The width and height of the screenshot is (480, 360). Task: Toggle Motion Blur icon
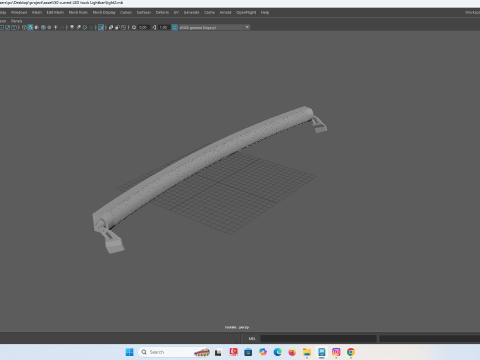(x=78, y=27)
